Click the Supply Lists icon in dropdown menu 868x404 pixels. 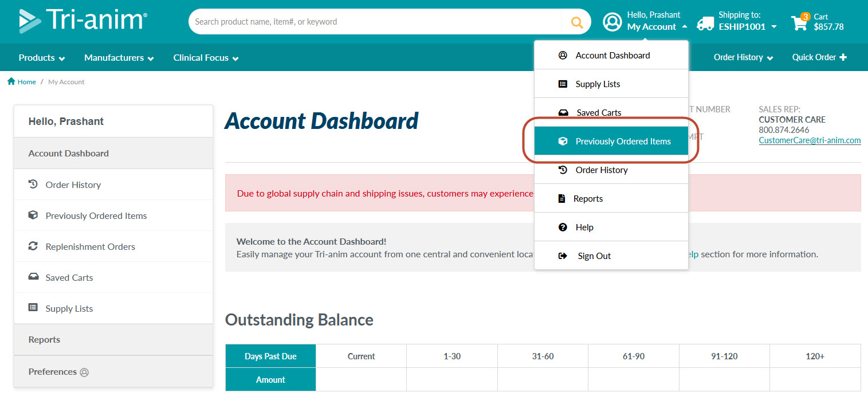(563, 84)
